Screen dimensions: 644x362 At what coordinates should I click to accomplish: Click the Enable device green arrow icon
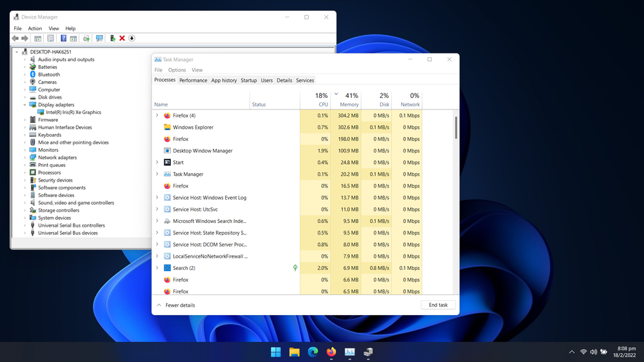[x=113, y=38]
